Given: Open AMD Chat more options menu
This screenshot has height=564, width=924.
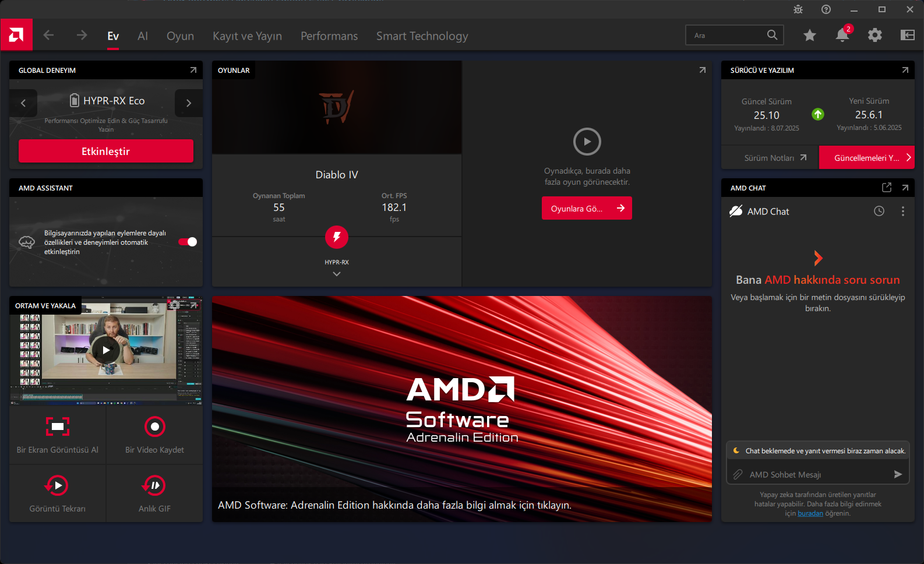Looking at the screenshot, I should pyautogui.click(x=903, y=211).
